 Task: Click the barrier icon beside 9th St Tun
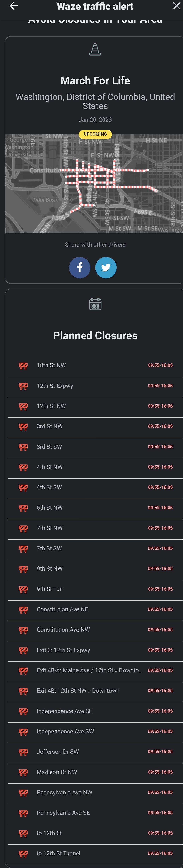23,590
